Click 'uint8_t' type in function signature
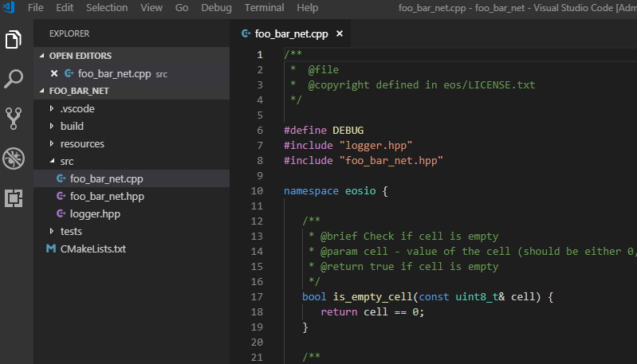 pos(477,296)
